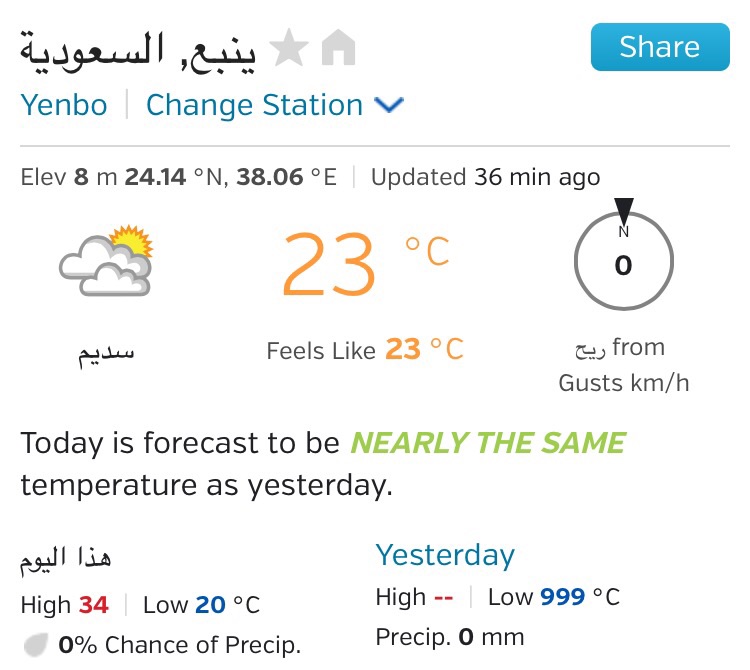Click the NEARLY THE SAME forecast text
This screenshot has width=750, height=670.
[x=488, y=442]
